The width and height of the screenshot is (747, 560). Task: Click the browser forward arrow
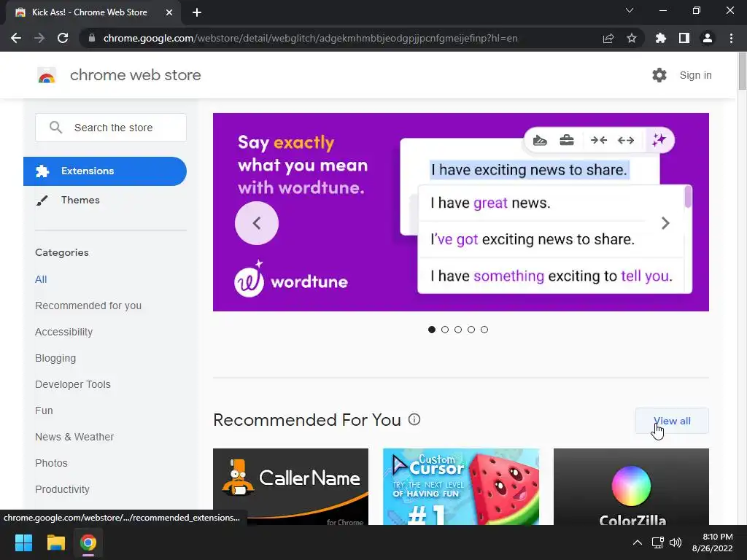coord(39,38)
